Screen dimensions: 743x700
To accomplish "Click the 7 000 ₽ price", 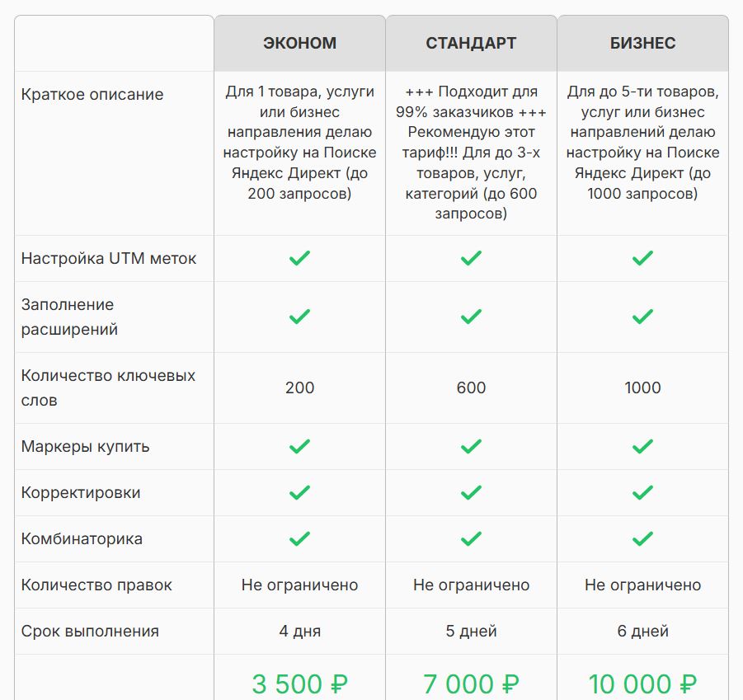I will 471,684.
